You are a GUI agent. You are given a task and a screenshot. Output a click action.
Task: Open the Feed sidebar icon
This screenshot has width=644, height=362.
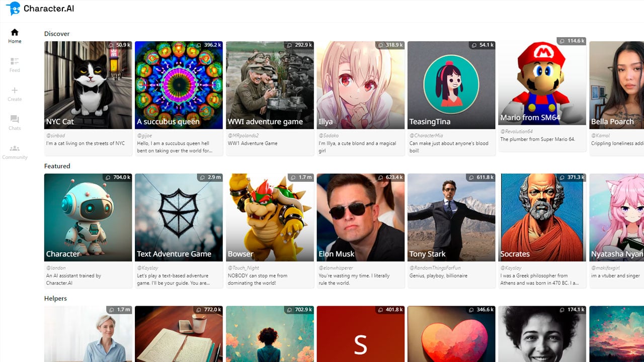(x=15, y=61)
